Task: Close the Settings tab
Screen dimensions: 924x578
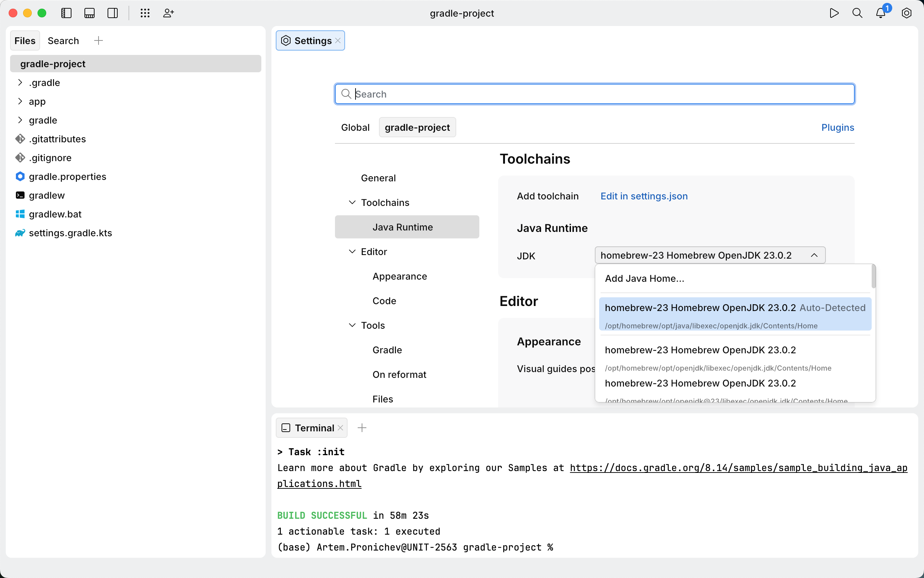Action: 338,40
